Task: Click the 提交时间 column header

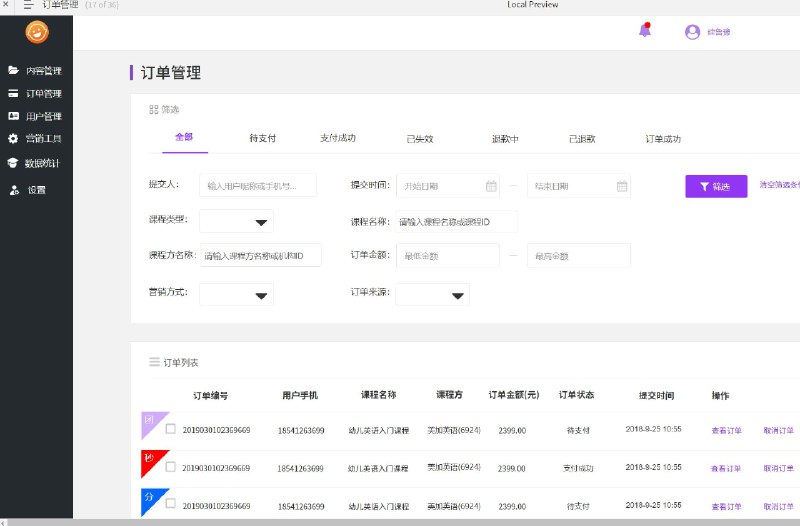Action: click(x=657, y=395)
